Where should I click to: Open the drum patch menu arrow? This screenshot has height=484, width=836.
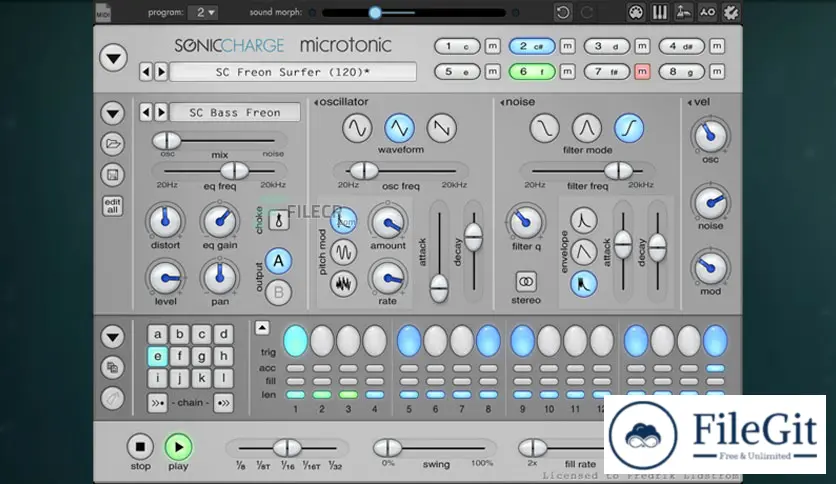[x=112, y=113]
